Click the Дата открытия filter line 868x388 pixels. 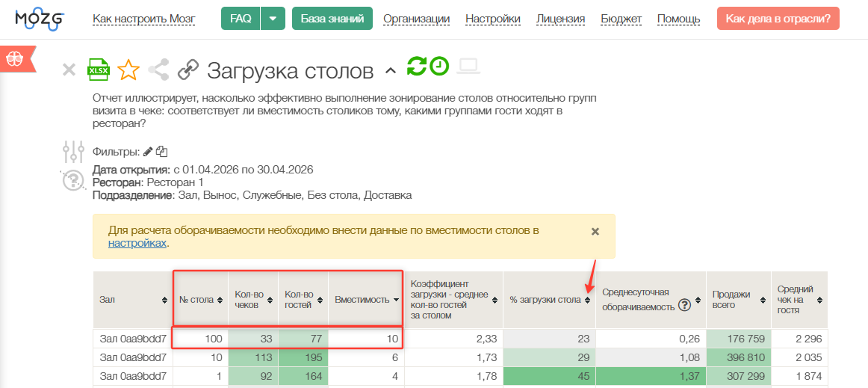(203, 170)
